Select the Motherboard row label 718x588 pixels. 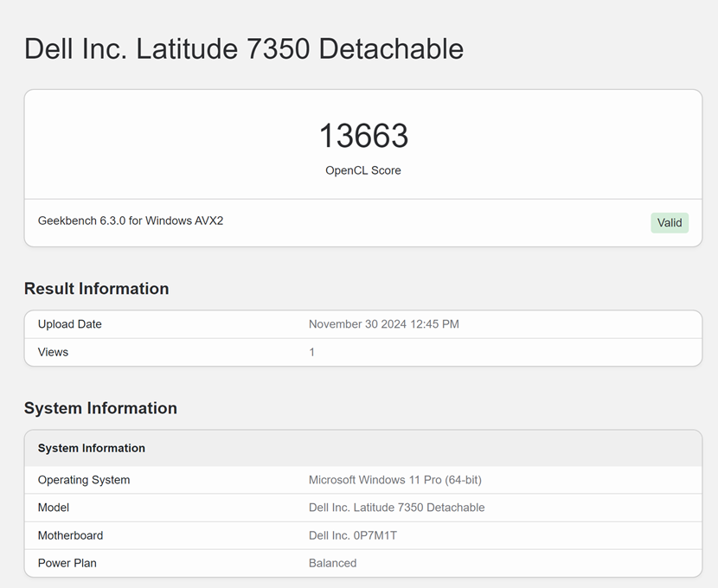point(70,535)
